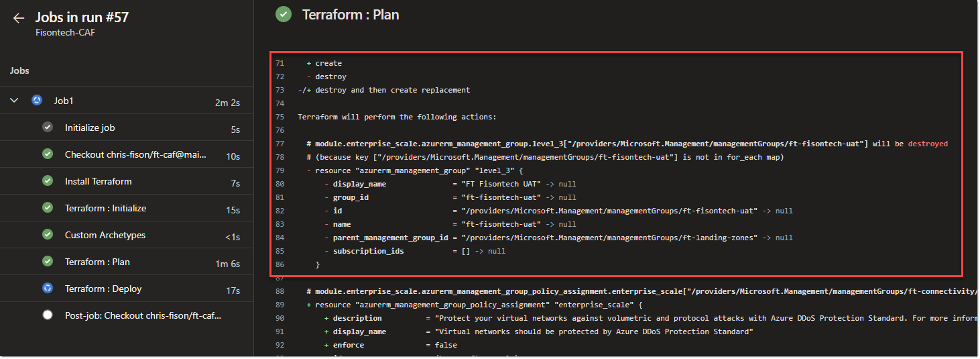Click the large green check in the Terraform : Plan header
The image size is (980, 359).
[x=284, y=14]
